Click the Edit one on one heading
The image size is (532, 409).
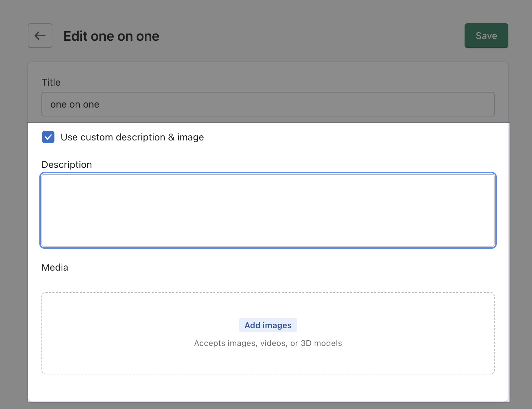click(x=111, y=36)
